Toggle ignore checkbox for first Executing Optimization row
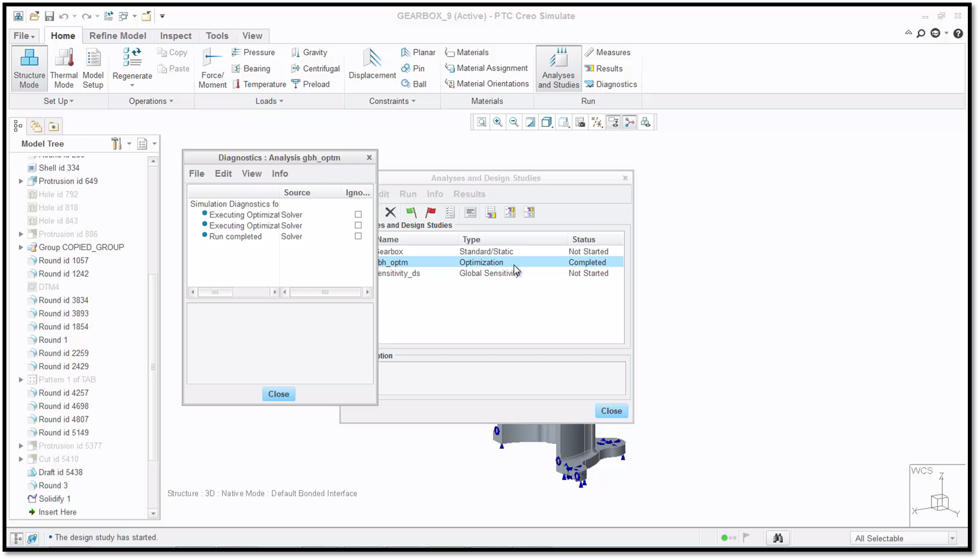980x560 pixels. pyautogui.click(x=358, y=215)
